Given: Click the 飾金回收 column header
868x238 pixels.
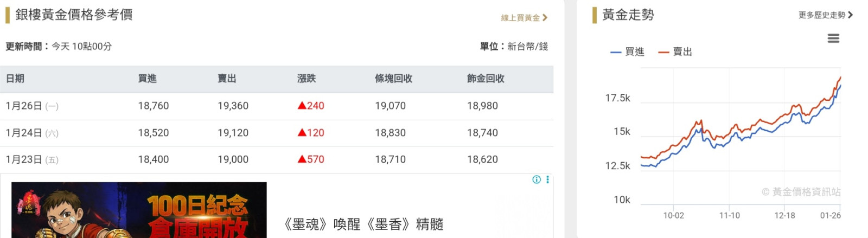Looking at the screenshot, I should (x=486, y=79).
